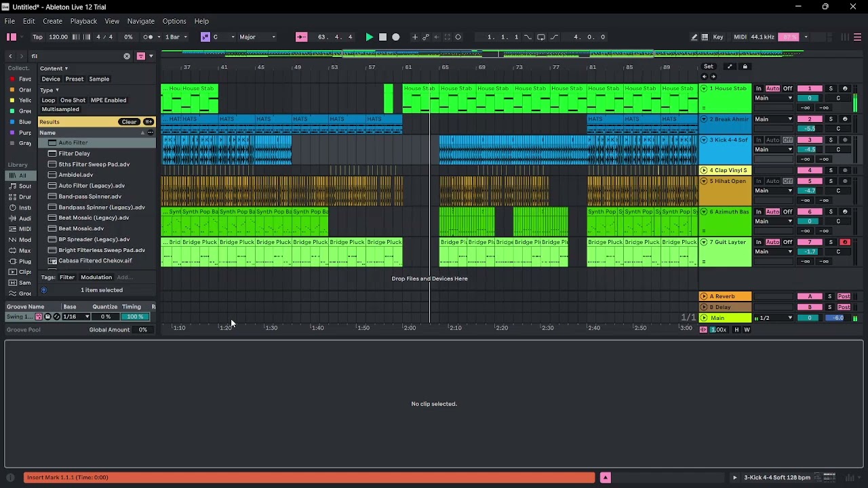Image resolution: width=868 pixels, height=488 pixels.
Task: Solo the B Delay return track
Action: [x=829, y=307]
